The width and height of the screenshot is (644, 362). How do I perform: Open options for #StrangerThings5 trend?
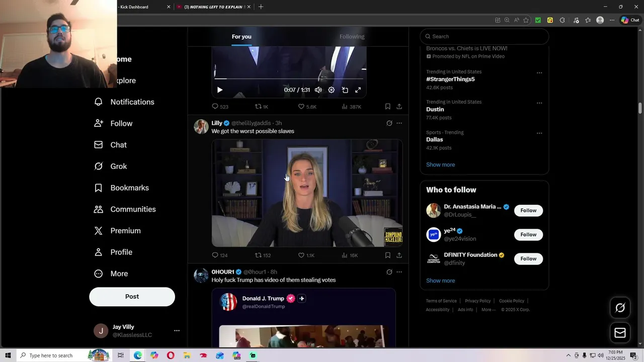(539, 73)
